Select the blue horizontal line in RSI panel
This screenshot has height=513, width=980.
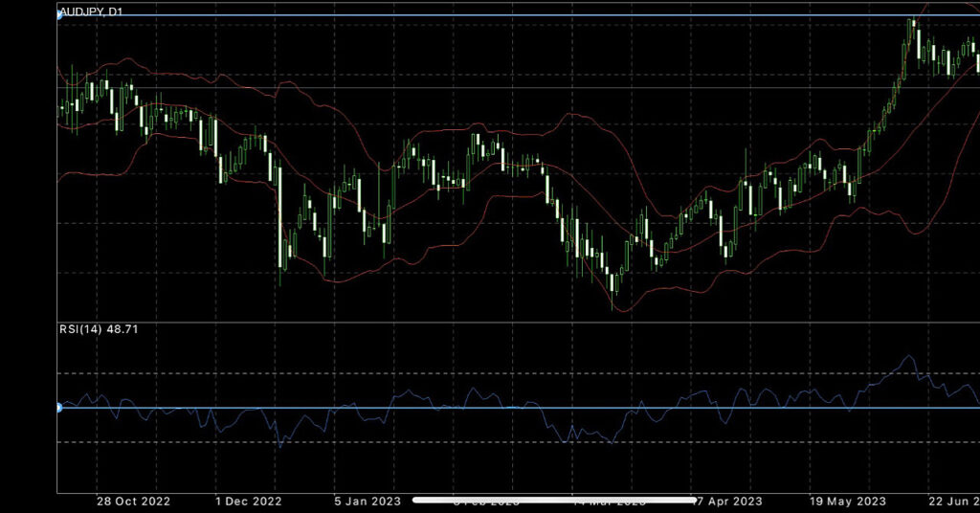pyautogui.click(x=479, y=408)
